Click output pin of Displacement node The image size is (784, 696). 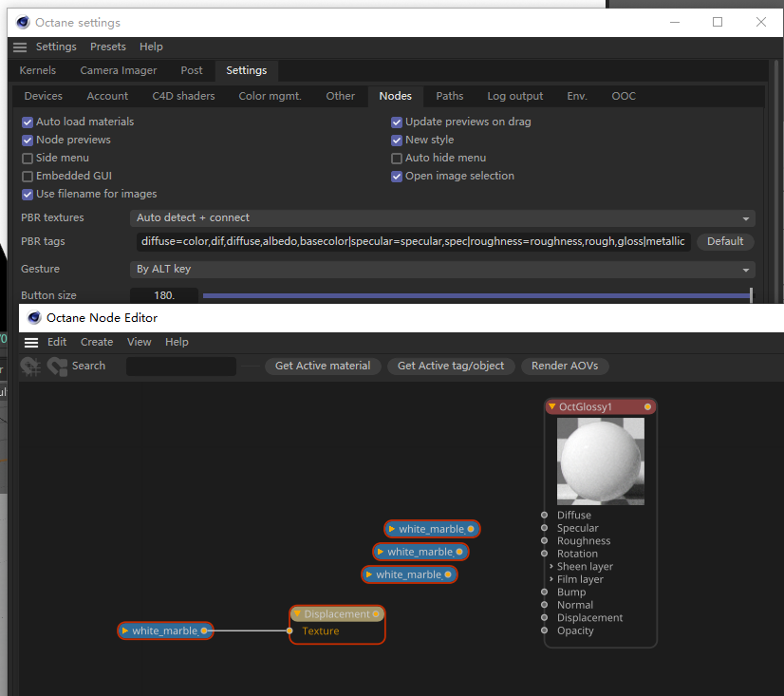376,614
